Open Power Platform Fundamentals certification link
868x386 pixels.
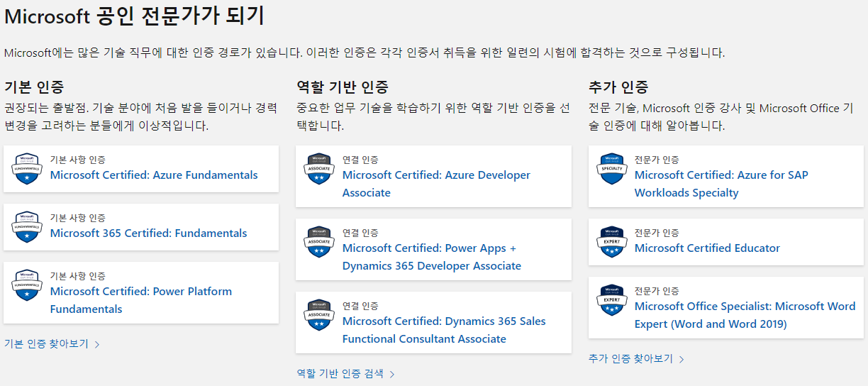coord(140,300)
